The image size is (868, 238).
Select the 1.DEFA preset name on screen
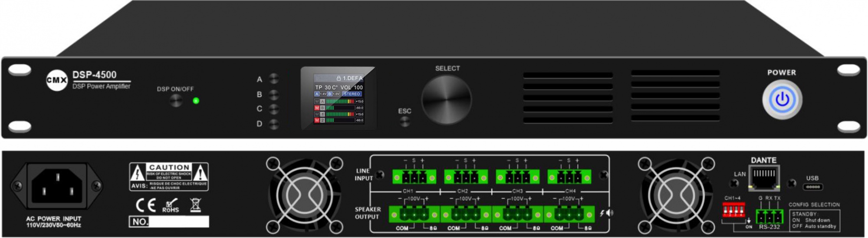[x=352, y=78]
